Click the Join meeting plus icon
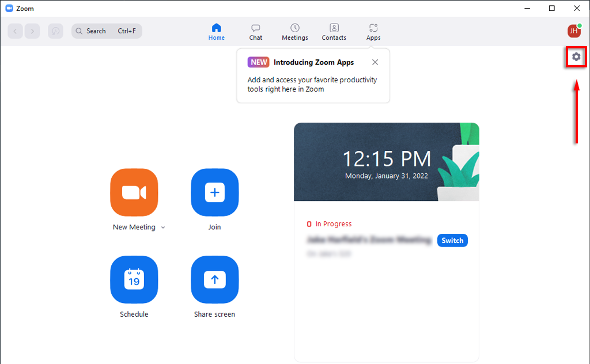Screen dimensions: 590x364 coord(214,192)
